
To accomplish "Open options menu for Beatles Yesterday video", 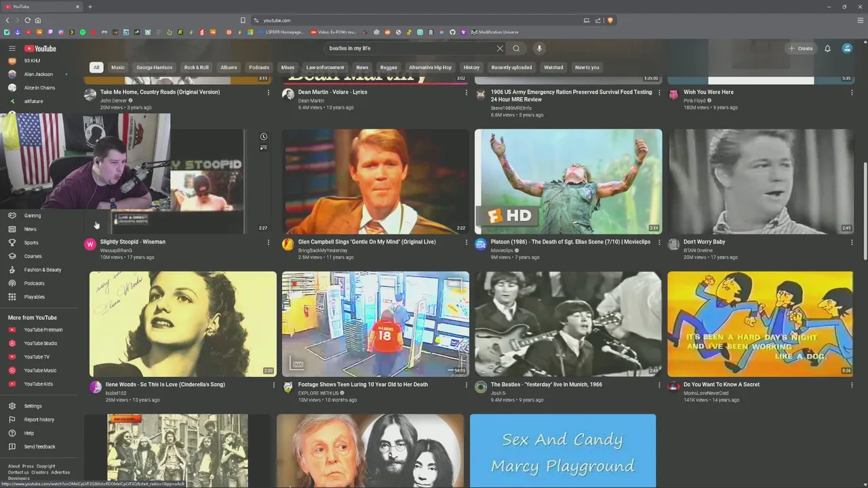I will [x=659, y=385].
